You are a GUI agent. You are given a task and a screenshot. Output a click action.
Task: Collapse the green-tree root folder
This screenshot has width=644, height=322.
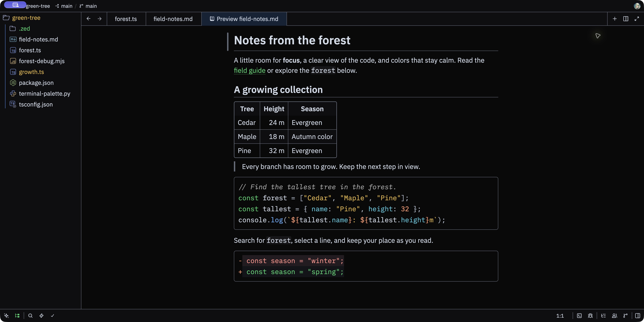26,18
